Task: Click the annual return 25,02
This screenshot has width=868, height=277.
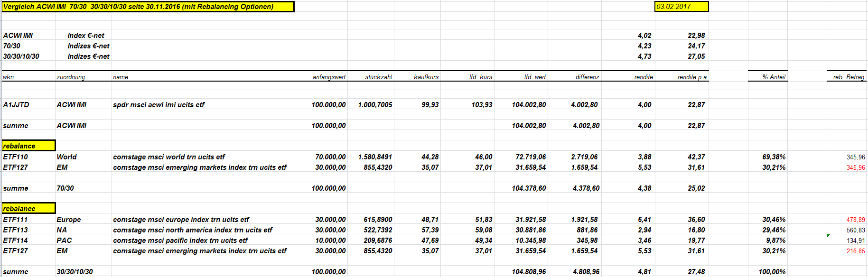Action: pyautogui.click(x=696, y=188)
